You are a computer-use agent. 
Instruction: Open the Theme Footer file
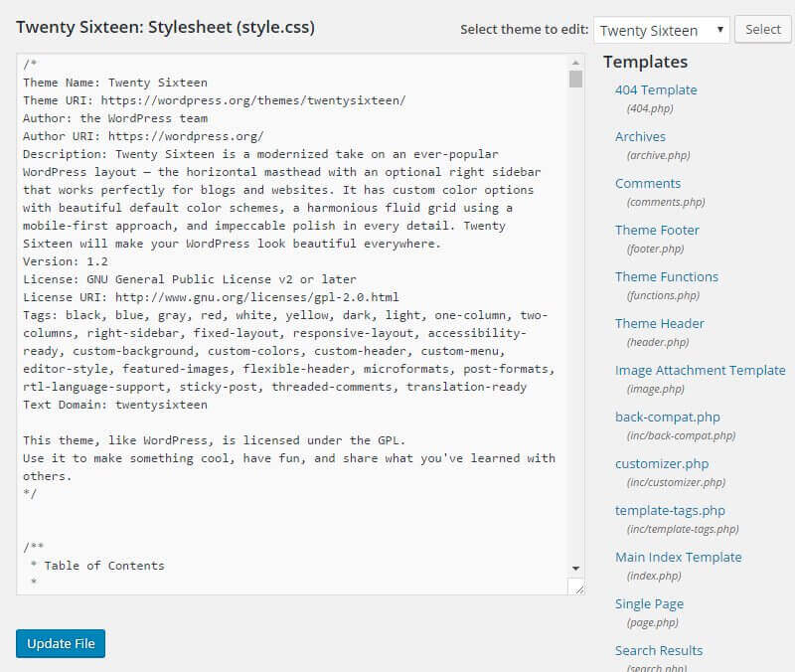[657, 231]
